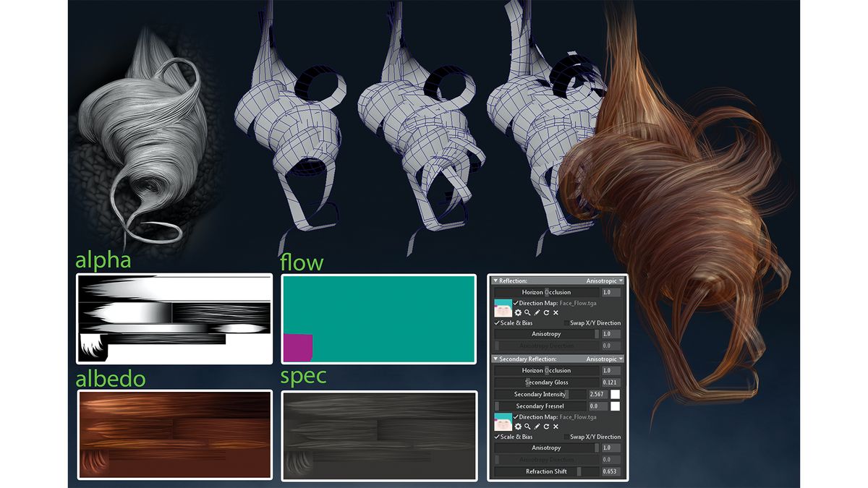
Task: Click the gear icon in Secondary Reflection section
Action: 518,426
